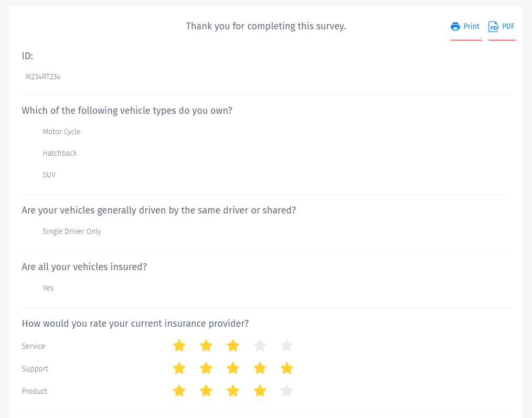Viewport: 532px width, 418px height.
Task: Click the Motor Cycle answer
Action: pyautogui.click(x=61, y=132)
